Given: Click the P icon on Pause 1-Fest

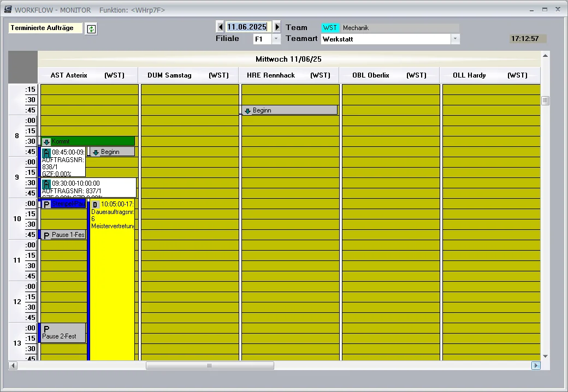Looking at the screenshot, I should 46,236.
